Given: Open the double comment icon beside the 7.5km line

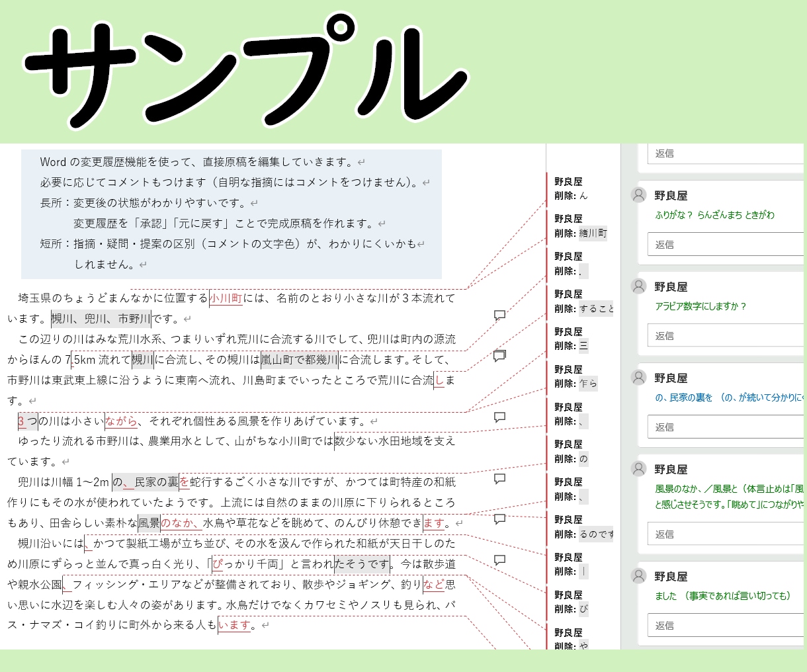Looking at the screenshot, I should 500,357.
